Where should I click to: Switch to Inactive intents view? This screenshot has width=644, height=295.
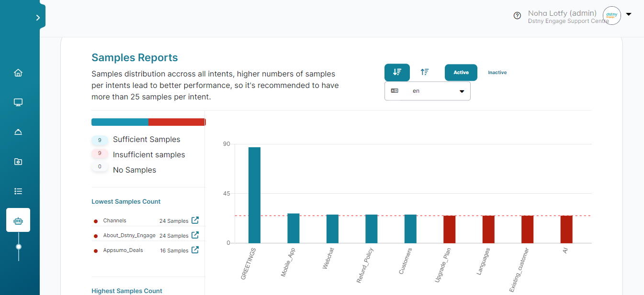(497, 72)
